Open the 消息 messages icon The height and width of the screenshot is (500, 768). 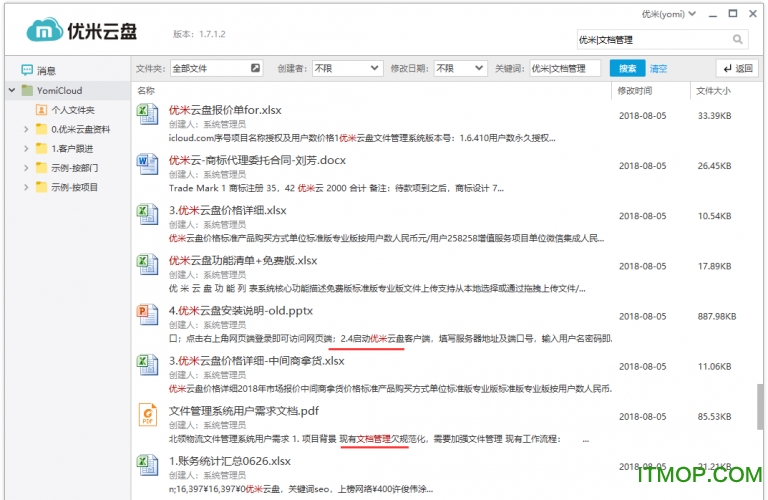(27, 70)
